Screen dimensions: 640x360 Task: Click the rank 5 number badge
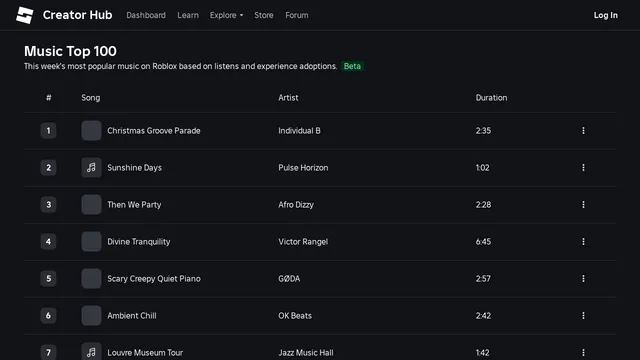coord(48,278)
